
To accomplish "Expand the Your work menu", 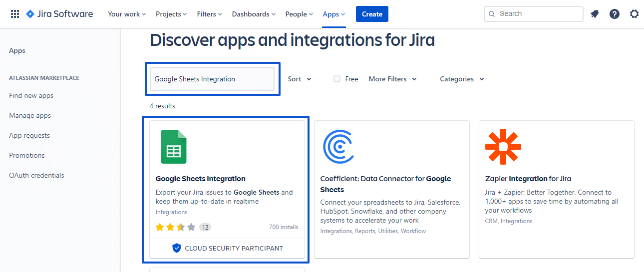I will coord(127,14).
